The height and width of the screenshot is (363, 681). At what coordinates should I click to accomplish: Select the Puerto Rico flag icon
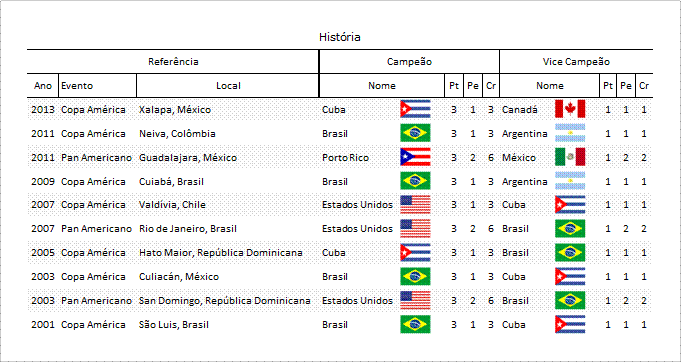tap(415, 157)
